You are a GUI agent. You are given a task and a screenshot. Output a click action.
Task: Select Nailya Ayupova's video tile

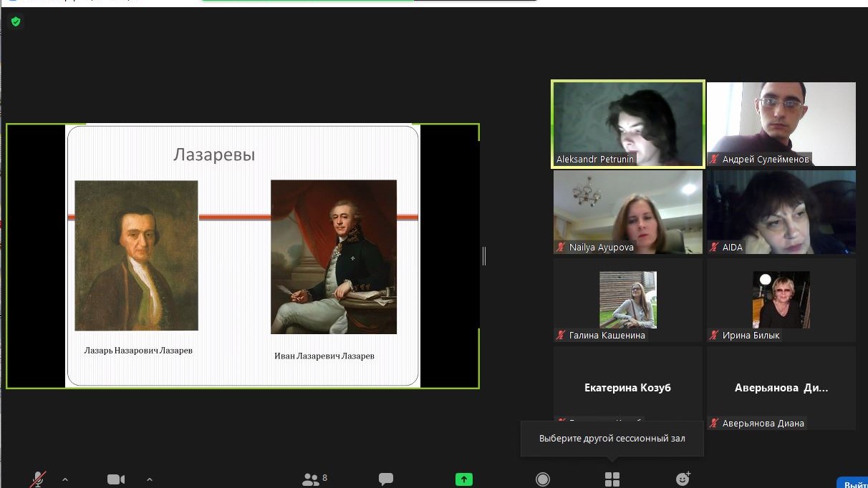click(x=628, y=212)
